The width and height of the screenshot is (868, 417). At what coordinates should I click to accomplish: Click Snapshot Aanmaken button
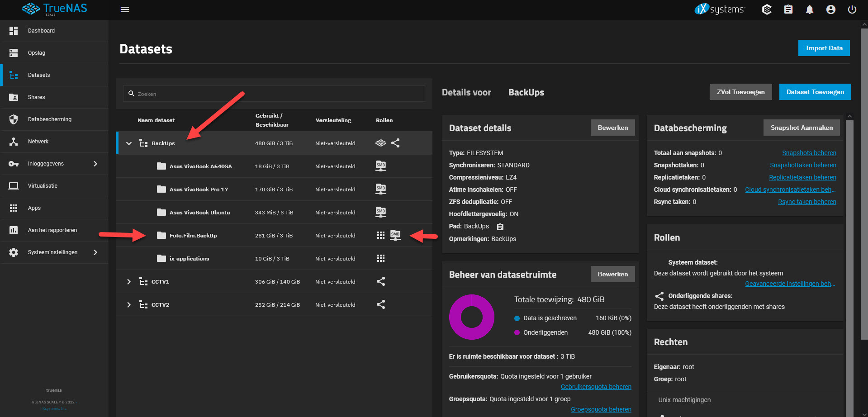pos(802,128)
